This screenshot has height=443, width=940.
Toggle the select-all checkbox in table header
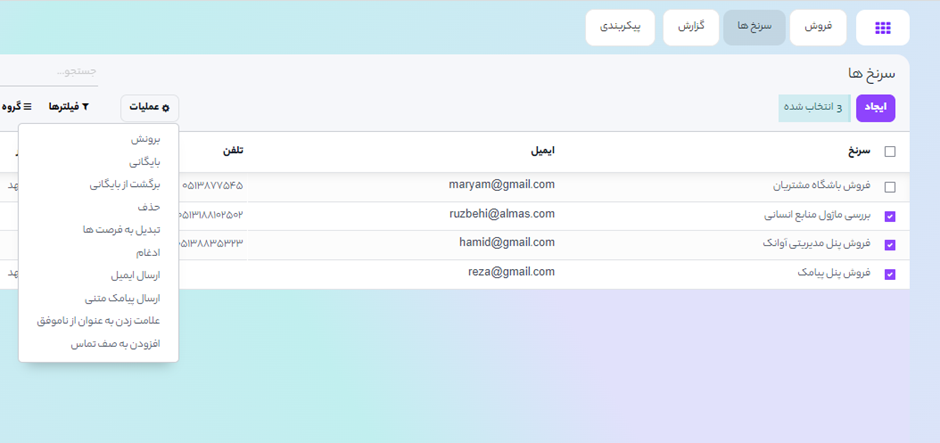[890, 152]
